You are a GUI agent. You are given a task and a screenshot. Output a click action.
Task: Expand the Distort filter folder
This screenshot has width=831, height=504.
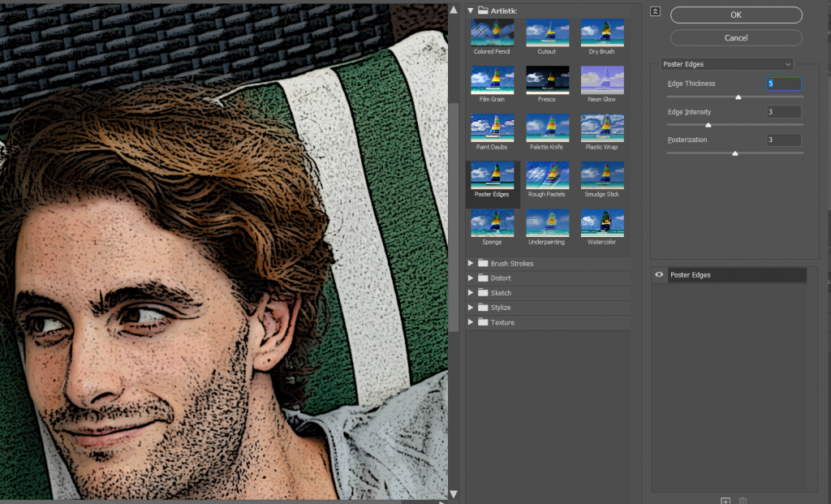(x=470, y=278)
